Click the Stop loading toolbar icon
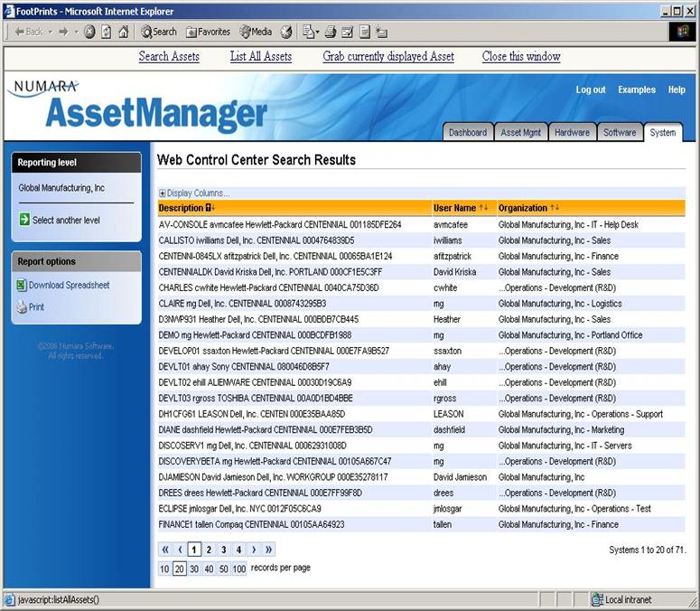The height and width of the screenshot is (611, 700). (x=89, y=32)
